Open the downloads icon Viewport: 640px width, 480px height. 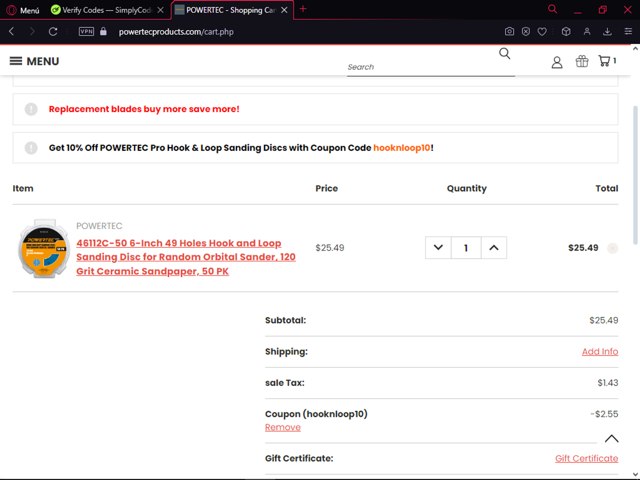[x=607, y=31]
